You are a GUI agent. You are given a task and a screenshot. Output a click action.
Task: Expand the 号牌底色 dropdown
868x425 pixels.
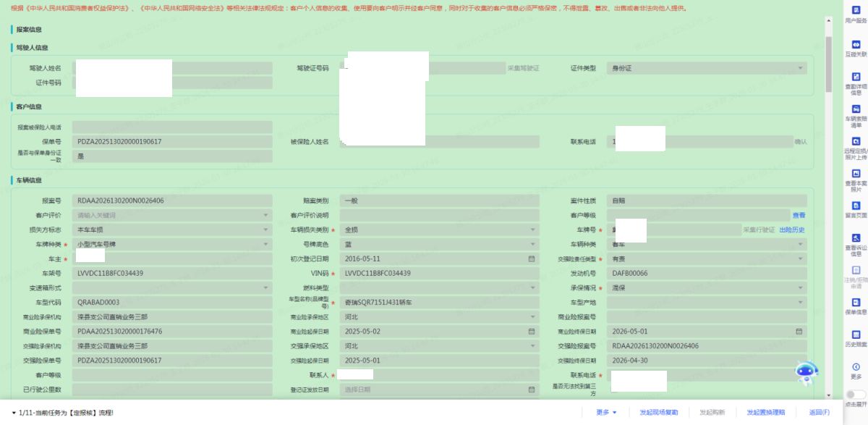(532, 244)
